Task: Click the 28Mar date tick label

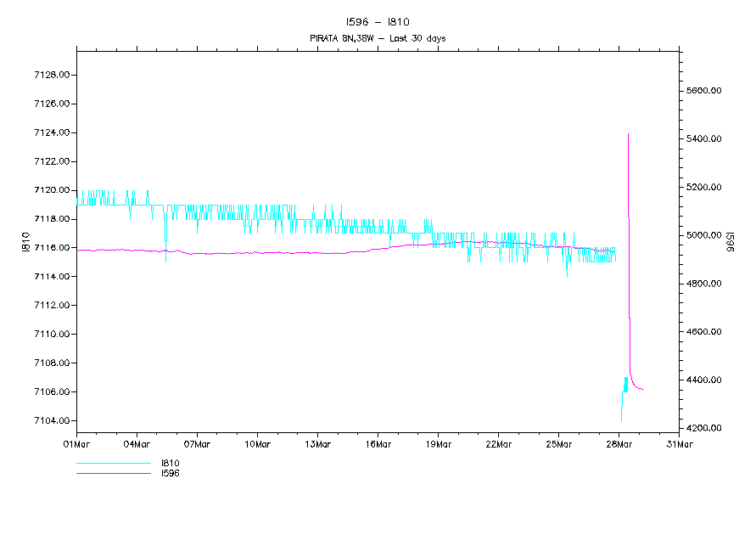Action: [x=619, y=443]
